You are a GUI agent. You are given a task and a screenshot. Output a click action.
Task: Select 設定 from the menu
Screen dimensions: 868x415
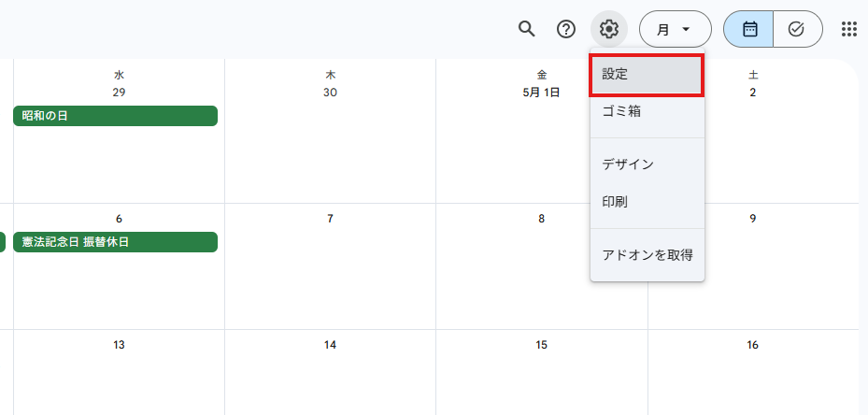(x=647, y=74)
